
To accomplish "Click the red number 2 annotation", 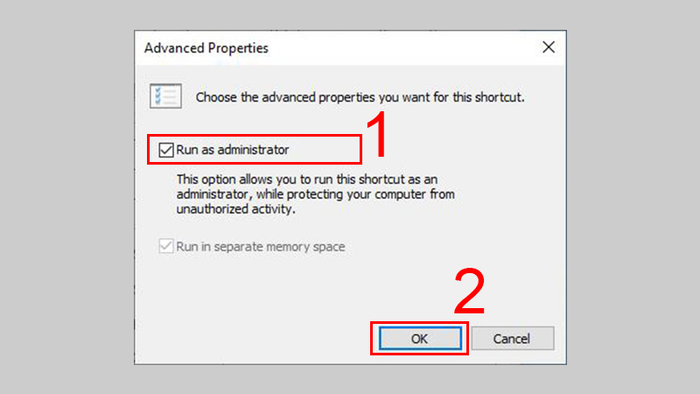I will pos(469,291).
